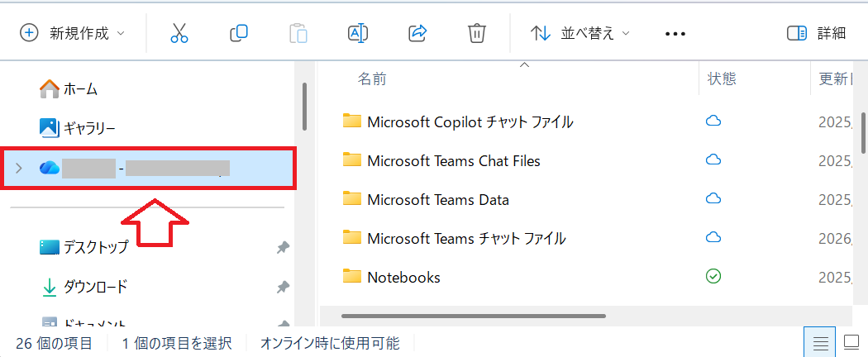868x357 pixels.
Task: Click the horizontal scrollbar of file list
Action: tap(474, 316)
